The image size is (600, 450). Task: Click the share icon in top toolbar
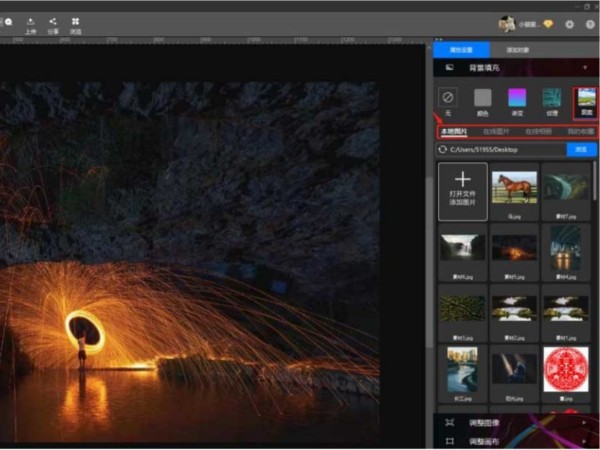(53, 22)
